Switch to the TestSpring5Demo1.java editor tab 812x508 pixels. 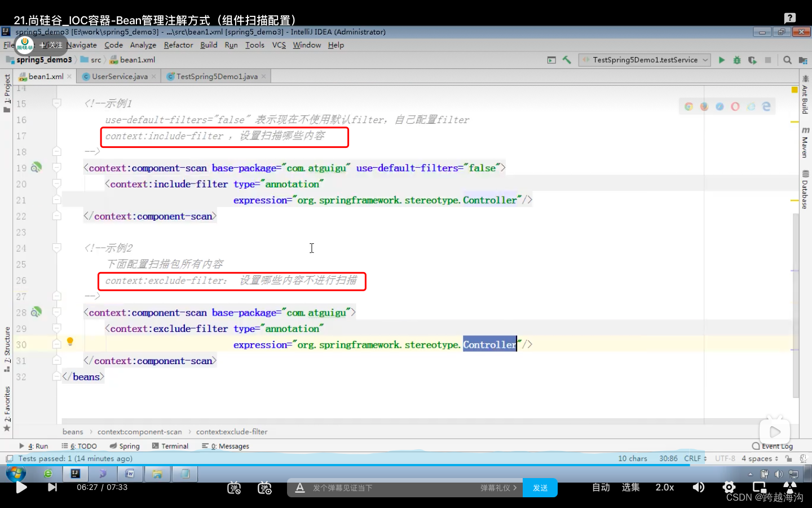217,76
